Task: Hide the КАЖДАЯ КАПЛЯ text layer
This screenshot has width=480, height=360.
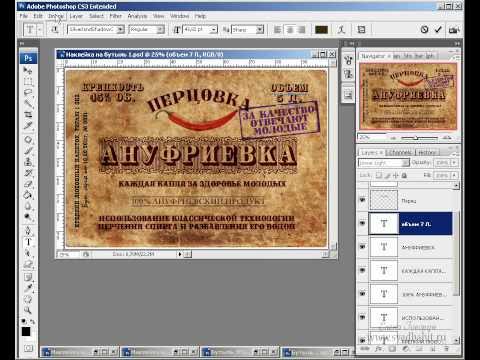Action: pos(362,270)
